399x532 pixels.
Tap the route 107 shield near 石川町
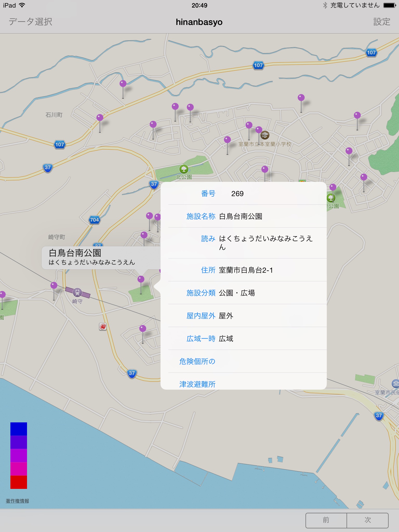60,144
